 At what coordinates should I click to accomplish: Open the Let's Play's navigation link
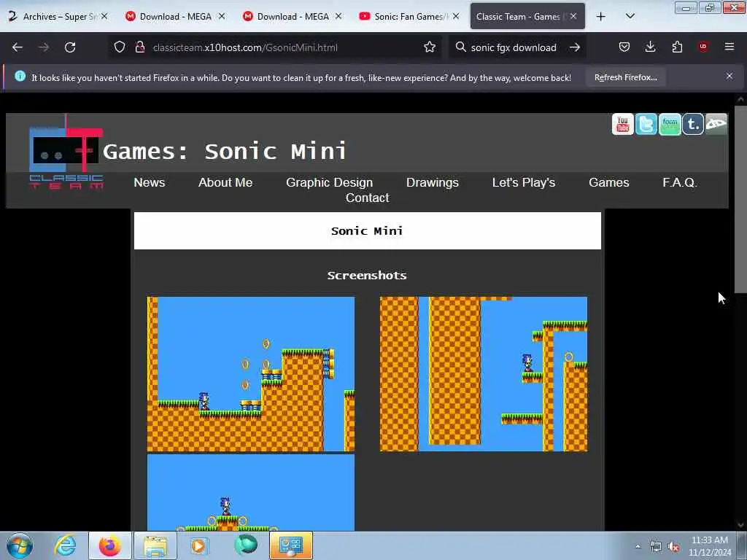coord(524,182)
